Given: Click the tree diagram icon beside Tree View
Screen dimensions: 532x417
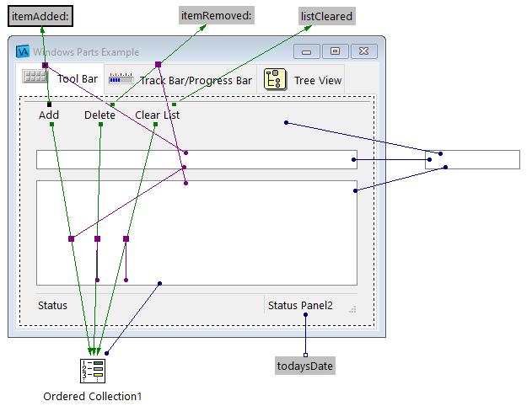Looking at the screenshot, I should [x=275, y=79].
